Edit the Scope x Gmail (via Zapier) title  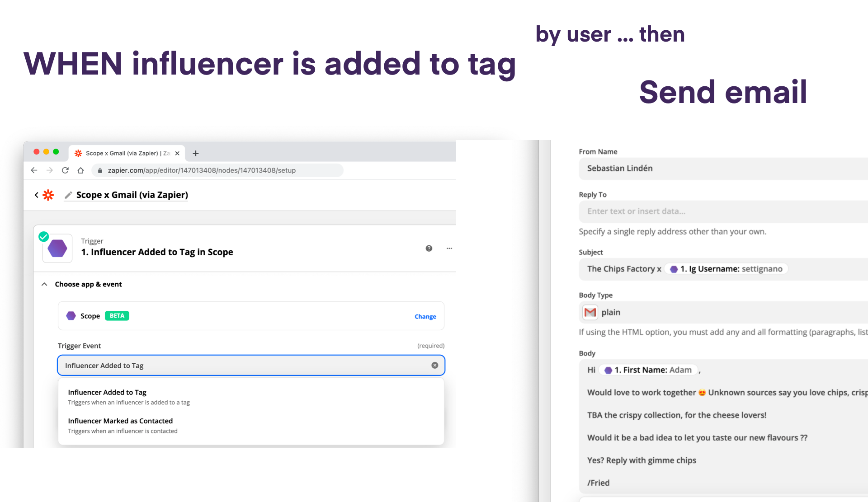click(x=132, y=195)
